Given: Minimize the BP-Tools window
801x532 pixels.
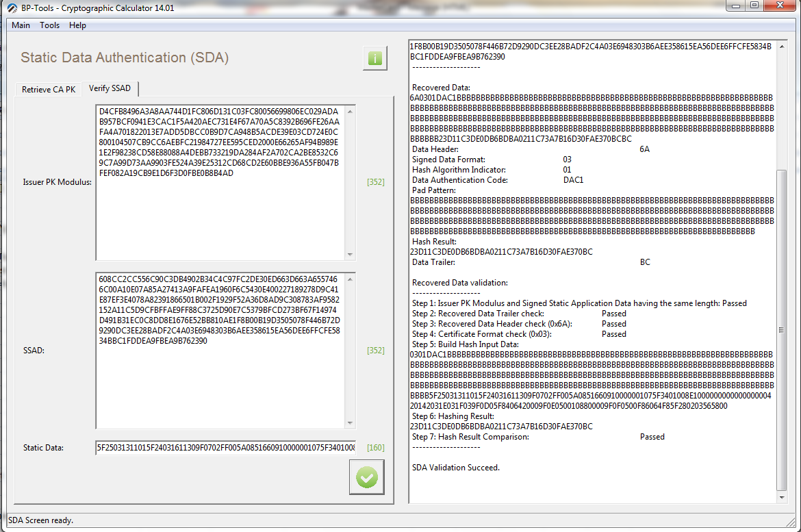Looking at the screenshot, I should point(736,5).
